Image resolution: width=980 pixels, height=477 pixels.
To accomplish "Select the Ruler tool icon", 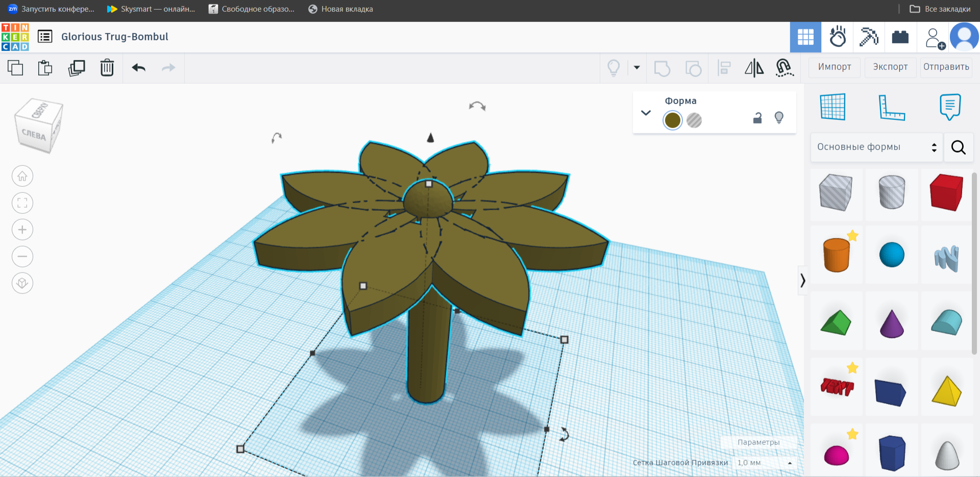I will click(891, 107).
